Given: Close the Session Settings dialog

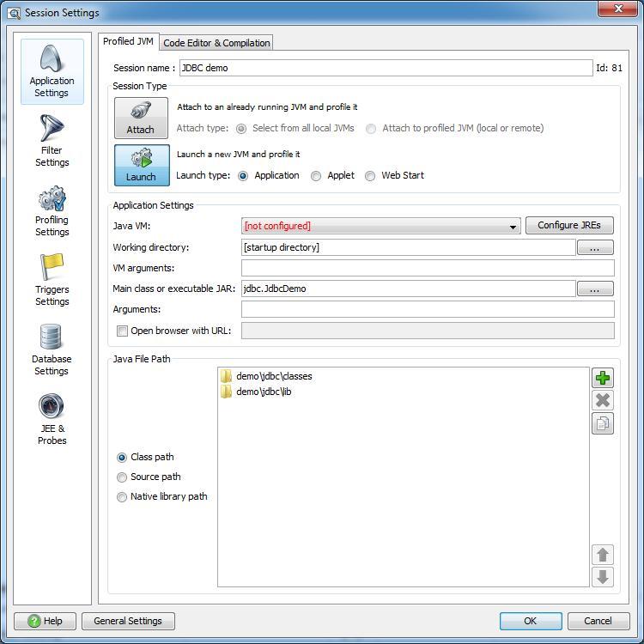Looking at the screenshot, I should pyautogui.click(x=617, y=9).
